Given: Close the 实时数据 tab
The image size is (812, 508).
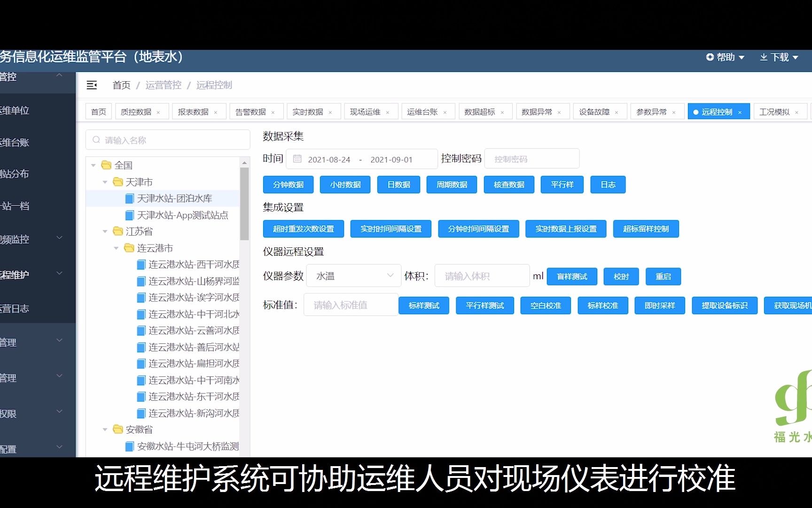Looking at the screenshot, I should tap(330, 112).
